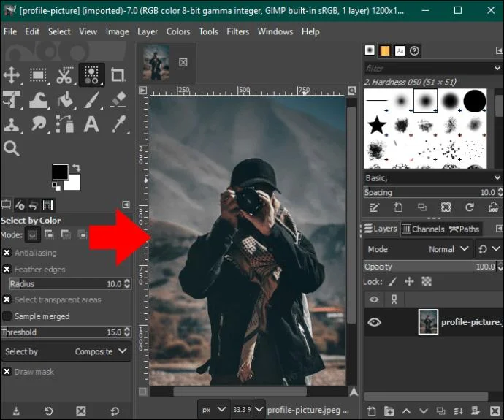Open the Select by Composite dropdown
This screenshot has height=420, width=504.
pos(66,351)
